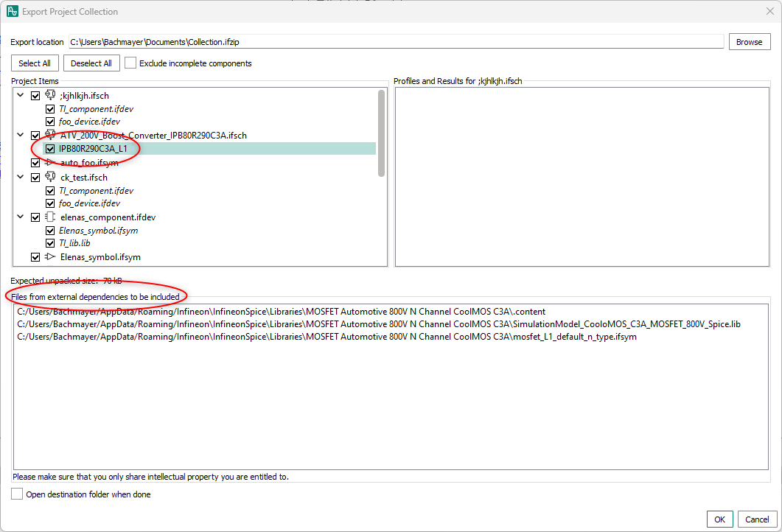Click the Profiles and Results list area
This screenshot has height=532, width=782.
(582, 177)
